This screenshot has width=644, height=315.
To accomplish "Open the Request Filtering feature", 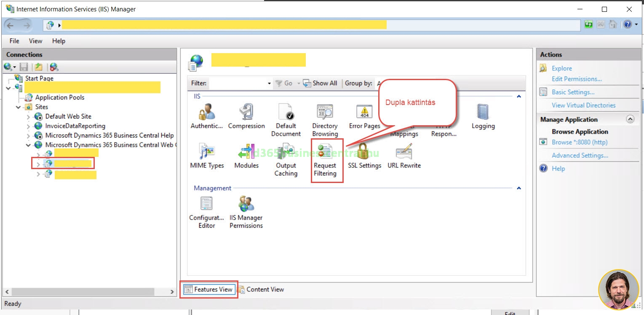I will click(325, 160).
